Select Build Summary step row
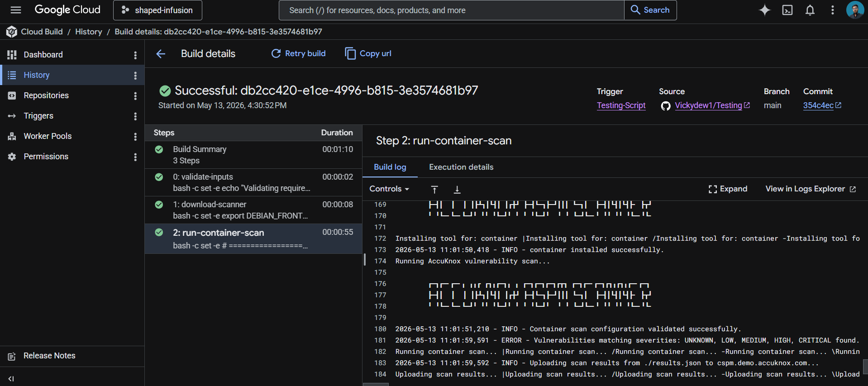 point(253,155)
